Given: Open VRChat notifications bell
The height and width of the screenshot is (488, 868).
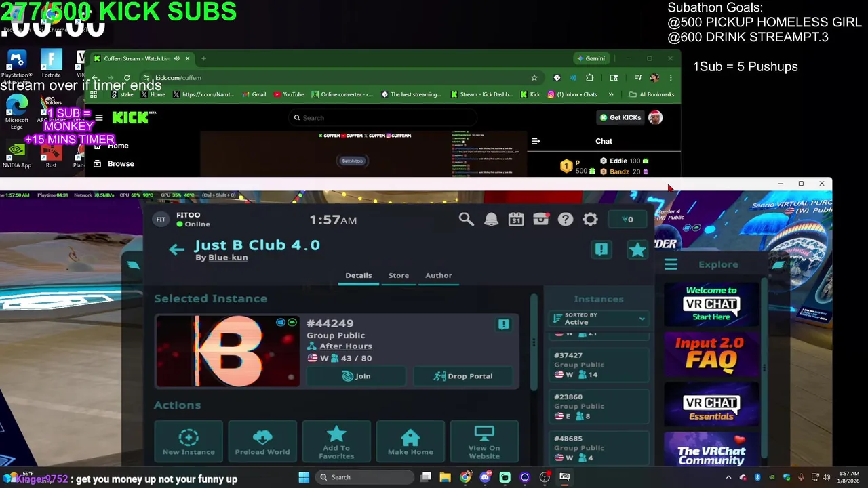Looking at the screenshot, I should pyautogui.click(x=491, y=219).
